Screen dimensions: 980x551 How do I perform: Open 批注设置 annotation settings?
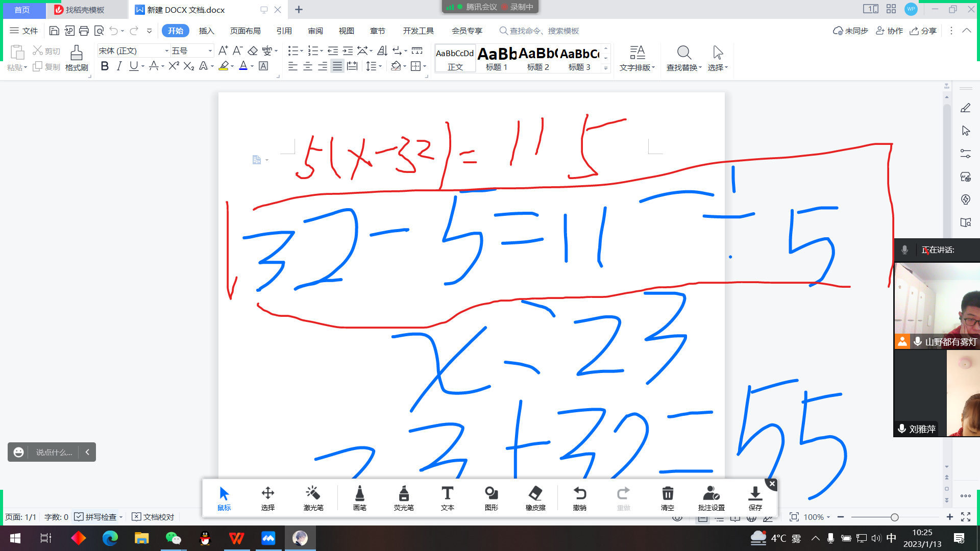click(x=711, y=498)
